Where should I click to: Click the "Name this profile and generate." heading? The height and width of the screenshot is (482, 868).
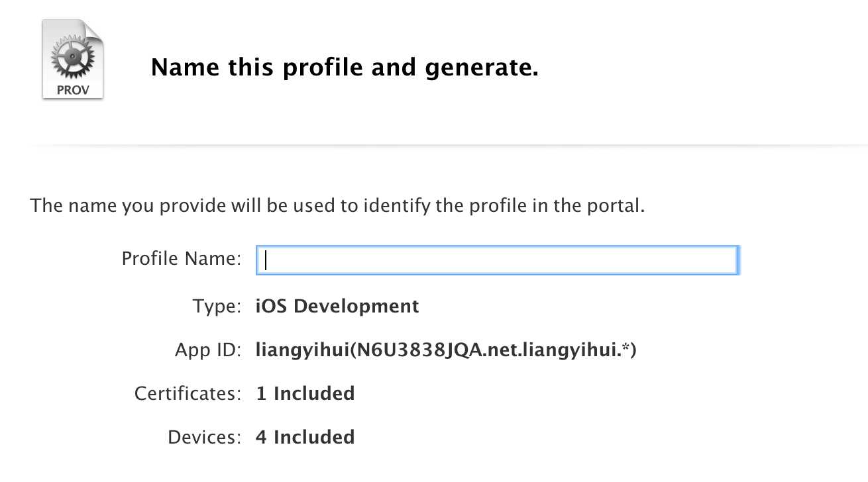pyautogui.click(x=345, y=68)
